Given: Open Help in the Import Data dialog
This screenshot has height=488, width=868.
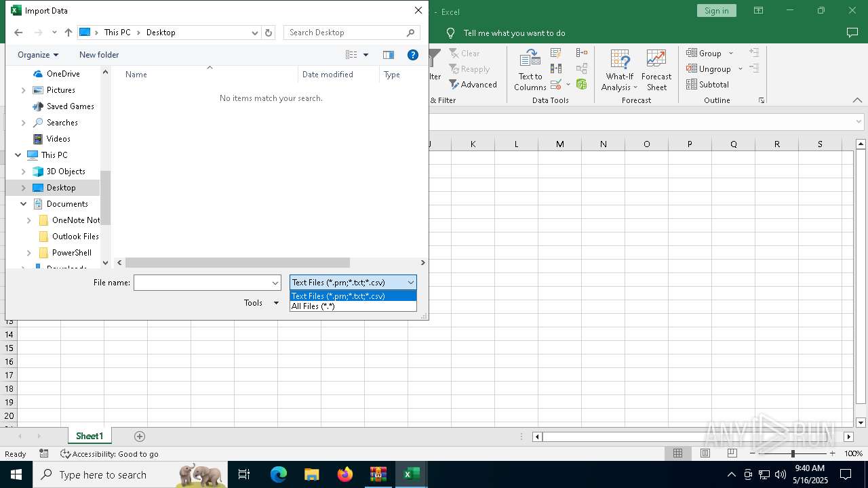Looking at the screenshot, I should pos(412,55).
